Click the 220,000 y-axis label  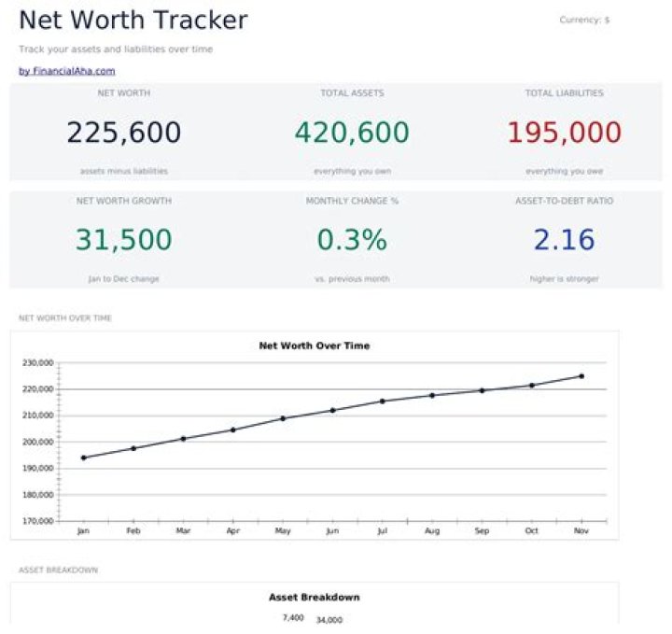coord(37,389)
